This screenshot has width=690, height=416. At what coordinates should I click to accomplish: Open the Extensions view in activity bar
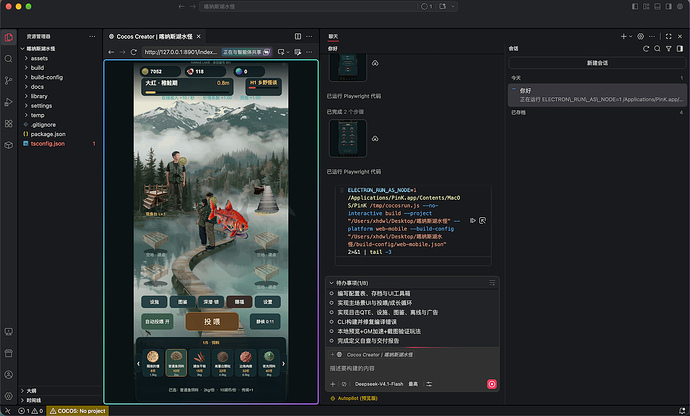coord(8,124)
